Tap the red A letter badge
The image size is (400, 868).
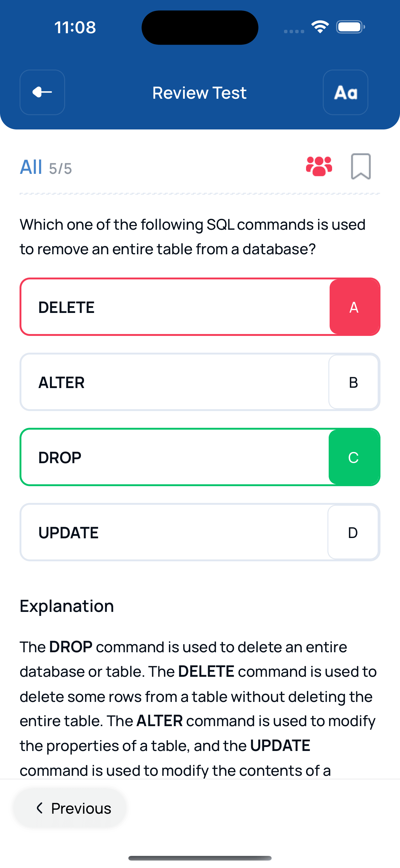354,307
